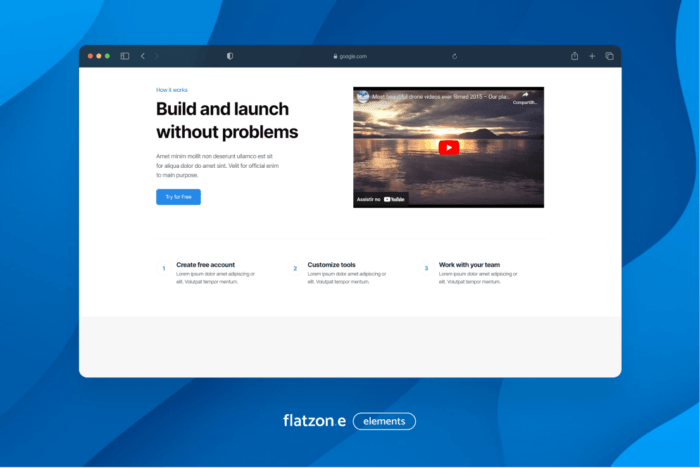Screen dimensions: 700x468
Task: Show the tab overview icon
Action: [x=609, y=56]
